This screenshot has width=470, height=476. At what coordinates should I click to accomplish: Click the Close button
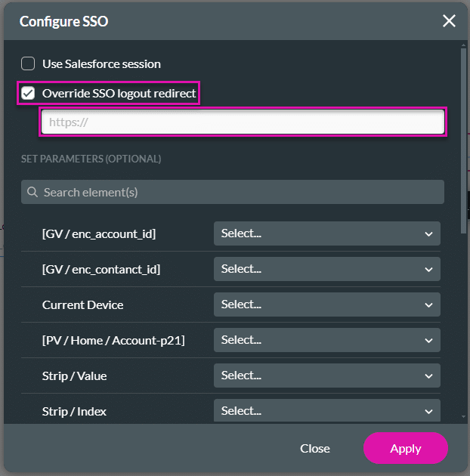tap(315, 448)
